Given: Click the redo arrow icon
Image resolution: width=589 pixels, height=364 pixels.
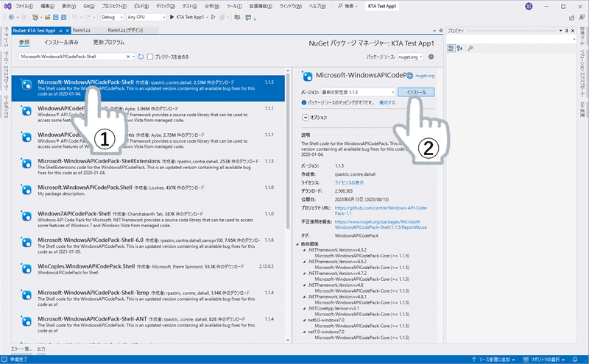Looking at the screenshot, I should [x=88, y=17].
